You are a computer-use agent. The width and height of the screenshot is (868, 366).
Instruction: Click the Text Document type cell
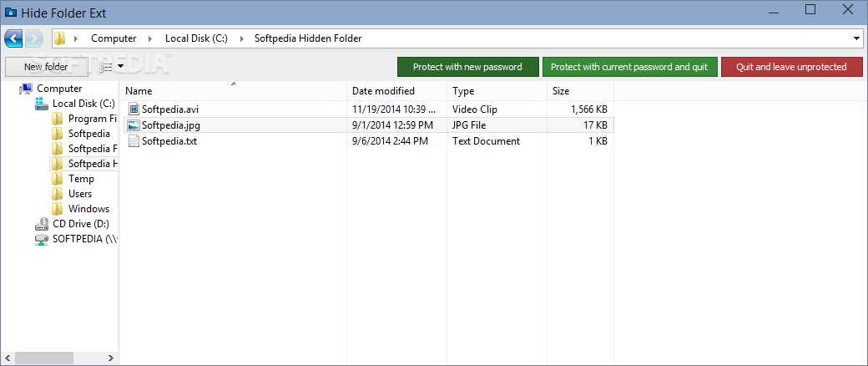[486, 141]
